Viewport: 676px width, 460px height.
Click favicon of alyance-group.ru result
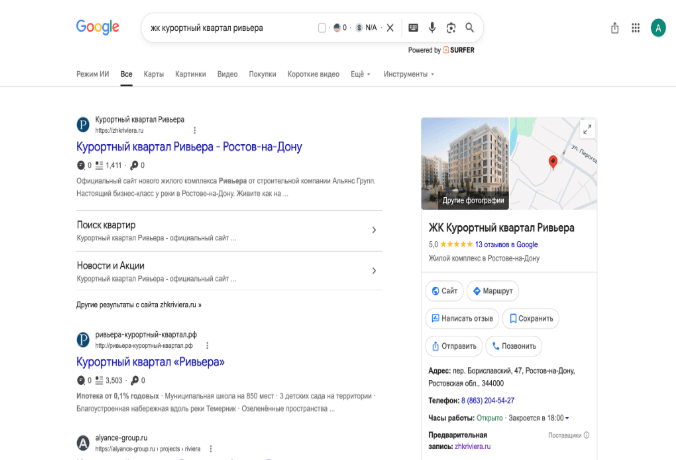click(83, 443)
